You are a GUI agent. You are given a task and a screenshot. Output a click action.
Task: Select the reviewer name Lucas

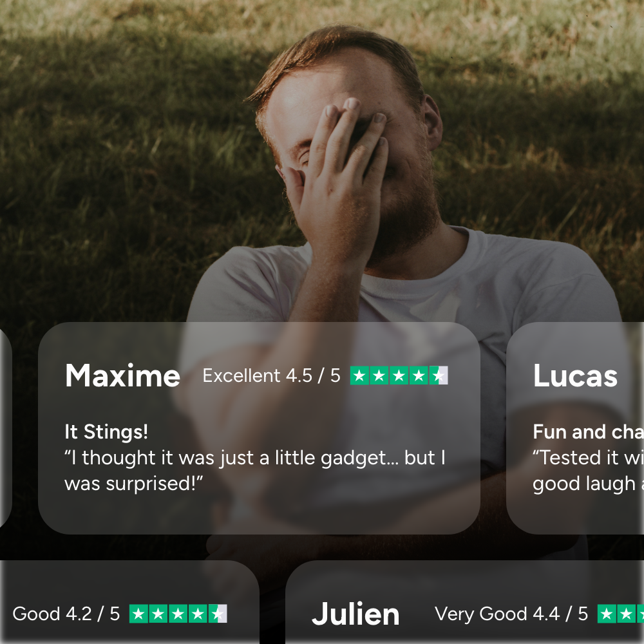[x=575, y=375]
